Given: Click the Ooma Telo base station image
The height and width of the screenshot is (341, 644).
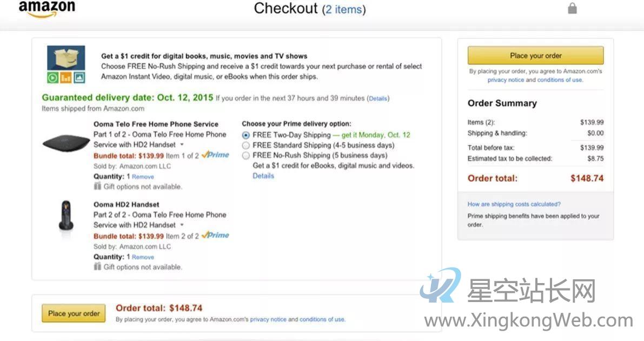Looking at the screenshot, I should coord(66,143).
